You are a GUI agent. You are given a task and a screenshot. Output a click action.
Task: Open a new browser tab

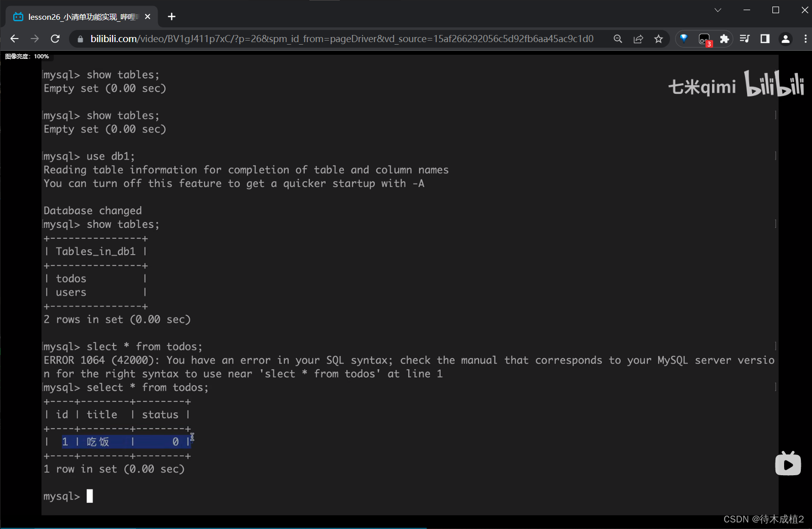coord(171,17)
